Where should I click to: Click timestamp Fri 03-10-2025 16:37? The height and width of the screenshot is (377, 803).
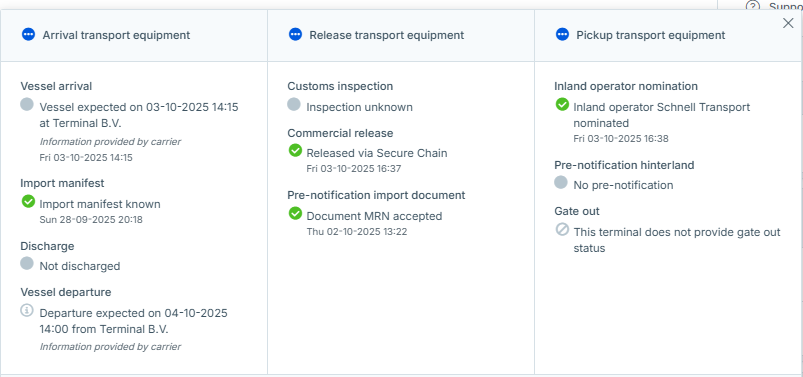click(x=354, y=169)
